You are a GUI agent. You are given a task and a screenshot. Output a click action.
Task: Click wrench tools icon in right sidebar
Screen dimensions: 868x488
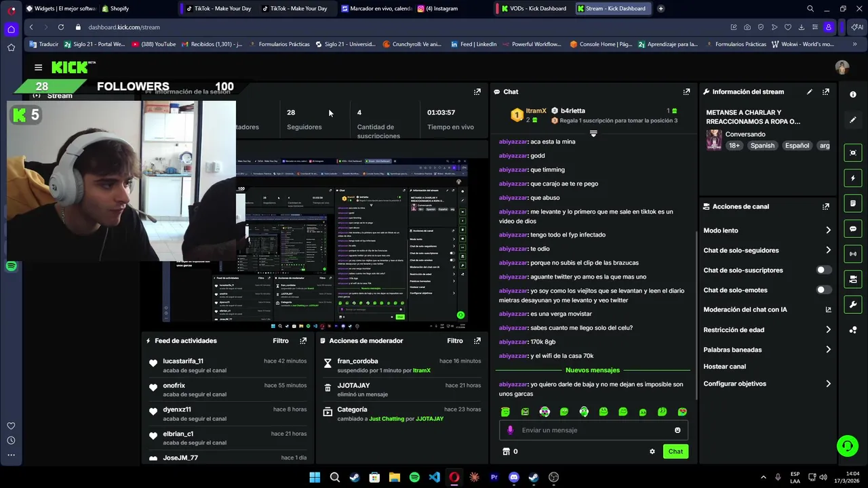pos(853,304)
